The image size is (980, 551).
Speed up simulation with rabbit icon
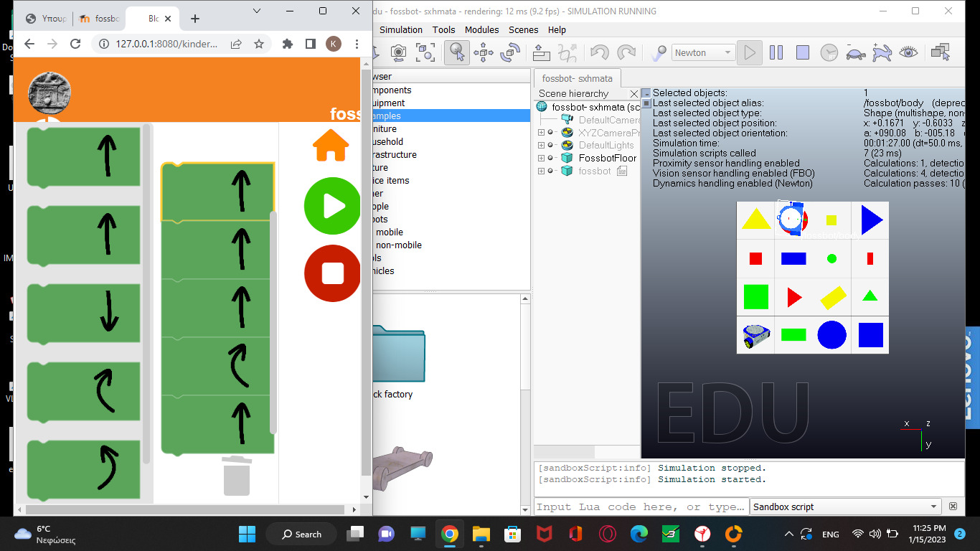882,52
